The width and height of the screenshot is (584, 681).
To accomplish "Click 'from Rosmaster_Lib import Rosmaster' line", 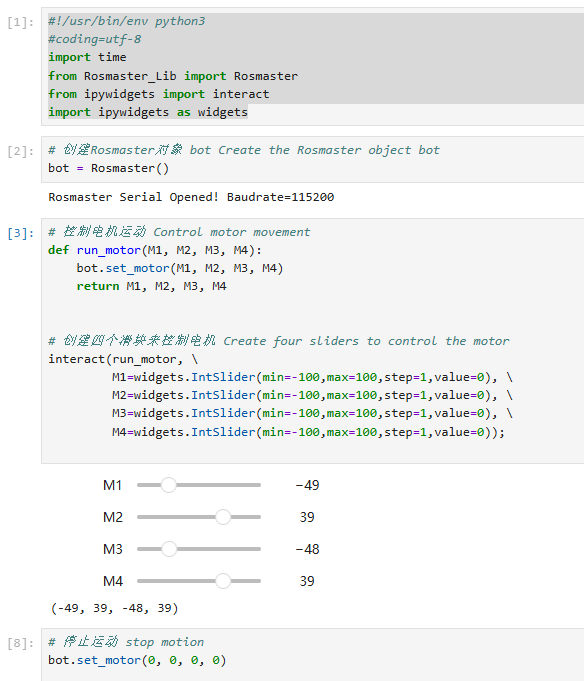I will 173,76.
